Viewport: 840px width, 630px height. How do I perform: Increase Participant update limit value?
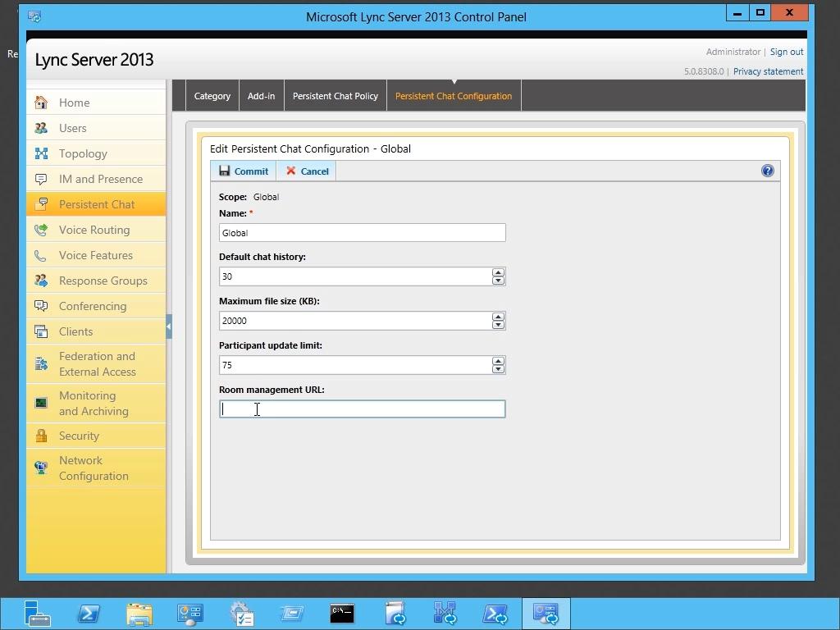pos(498,361)
